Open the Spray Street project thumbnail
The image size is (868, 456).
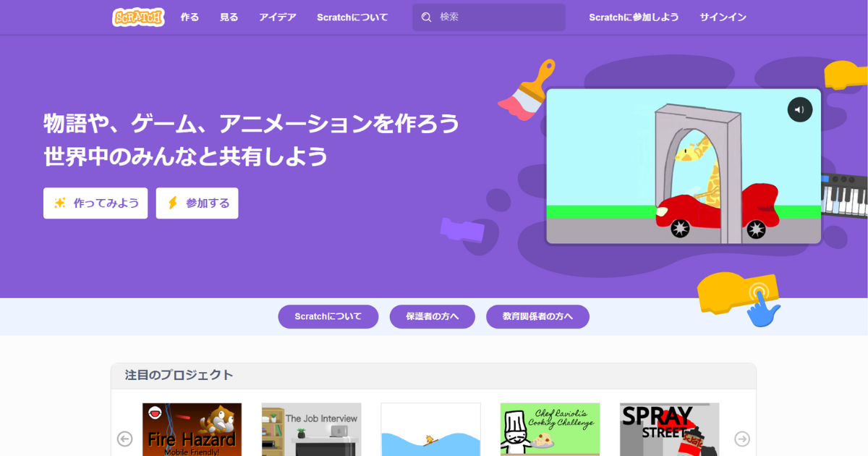669,430
